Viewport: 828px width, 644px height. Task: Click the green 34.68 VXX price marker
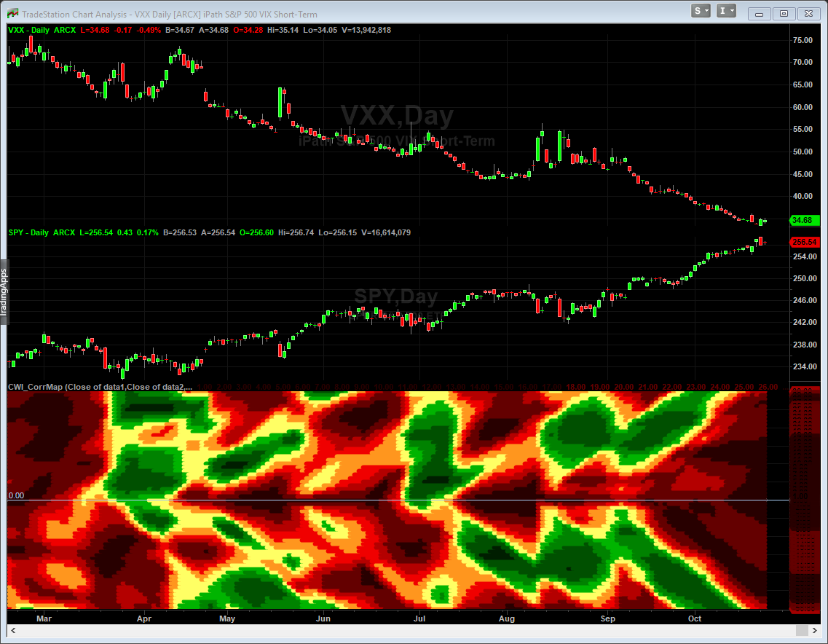click(x=803, y=220)
